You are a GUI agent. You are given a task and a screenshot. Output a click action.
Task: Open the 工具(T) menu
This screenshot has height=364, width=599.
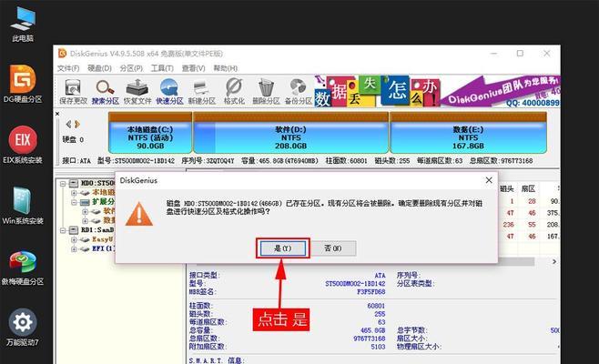[162, 68]
